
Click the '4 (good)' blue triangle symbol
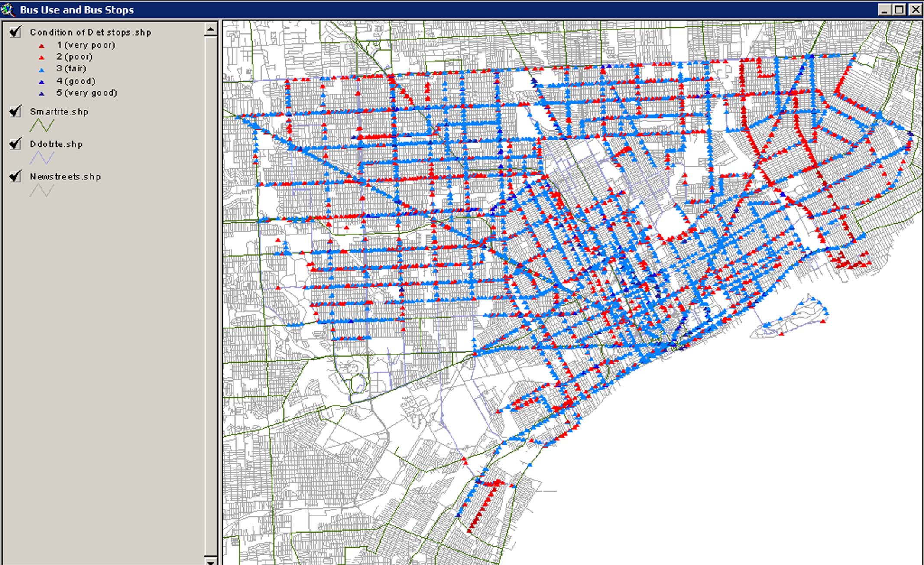click(x=42, y=82)
